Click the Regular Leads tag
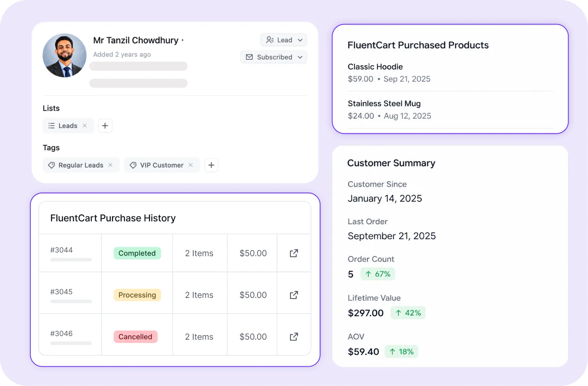The image size is (588, 386). click(81, 165)
